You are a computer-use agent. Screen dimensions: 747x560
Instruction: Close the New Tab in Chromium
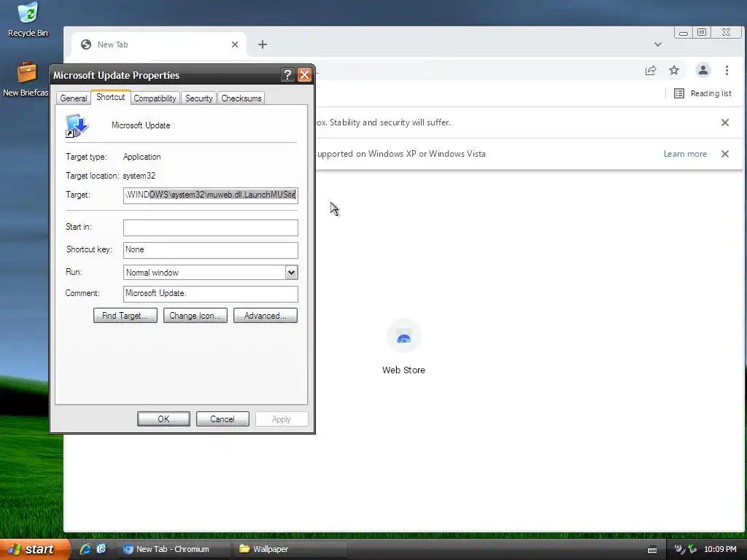click(x=235, y=44)
